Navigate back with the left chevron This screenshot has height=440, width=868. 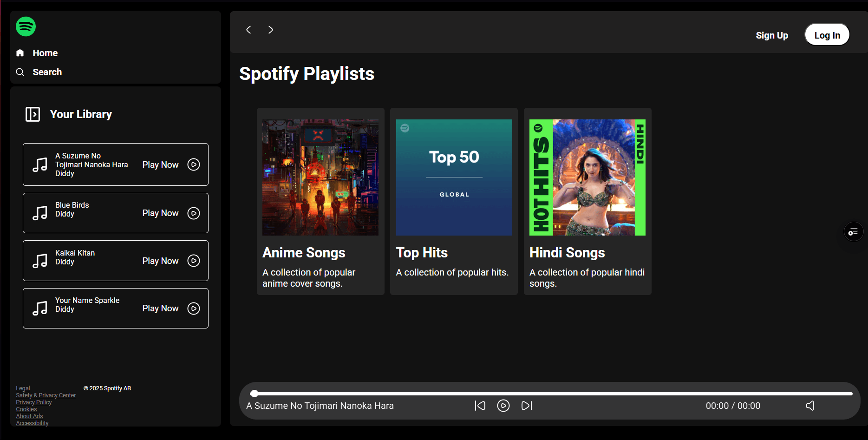pos(248,29)
